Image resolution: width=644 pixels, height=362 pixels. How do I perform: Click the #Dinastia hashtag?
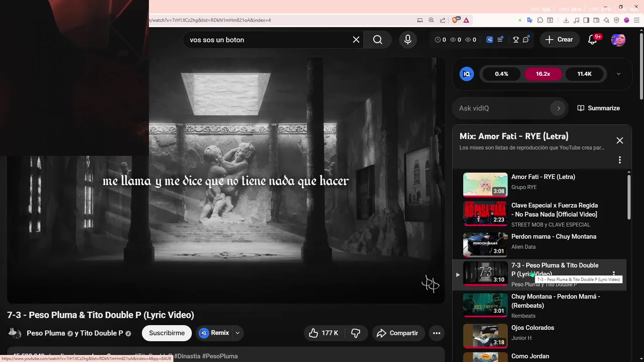pos(187,356)
